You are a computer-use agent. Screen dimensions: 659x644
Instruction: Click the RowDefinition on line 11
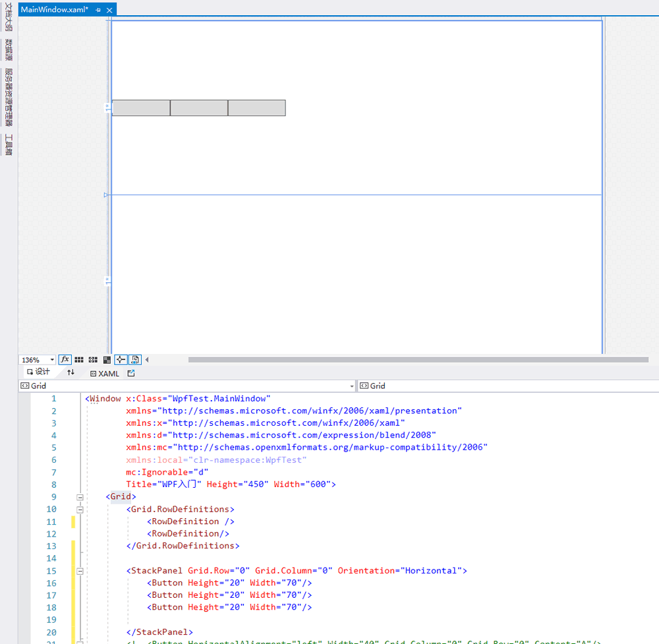(191, 521)
